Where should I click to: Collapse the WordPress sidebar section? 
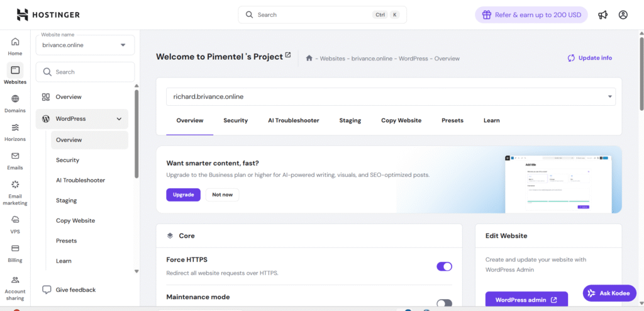coord(119,118)
